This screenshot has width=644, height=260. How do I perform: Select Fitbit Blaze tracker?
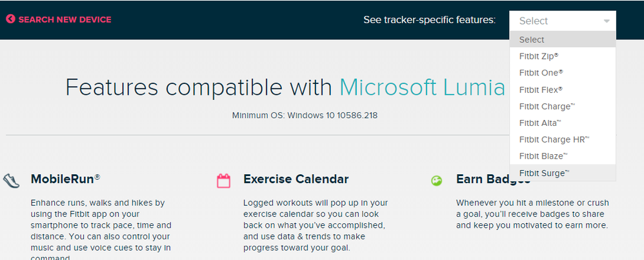(563, 156)
